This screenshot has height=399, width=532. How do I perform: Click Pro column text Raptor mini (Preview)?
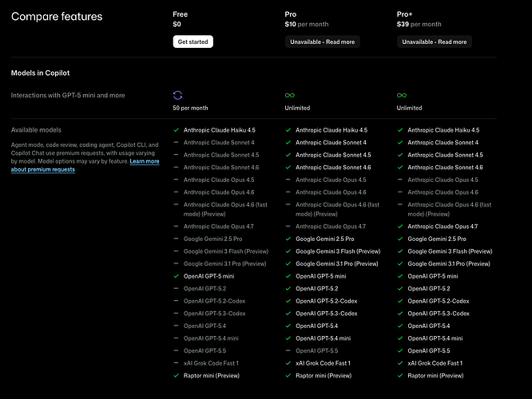(x=324, y=375)
